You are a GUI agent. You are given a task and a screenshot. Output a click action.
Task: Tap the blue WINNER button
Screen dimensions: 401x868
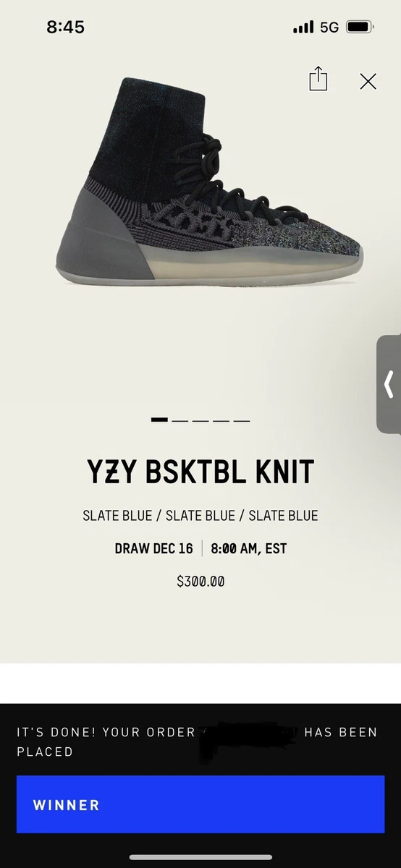point(200,804)
